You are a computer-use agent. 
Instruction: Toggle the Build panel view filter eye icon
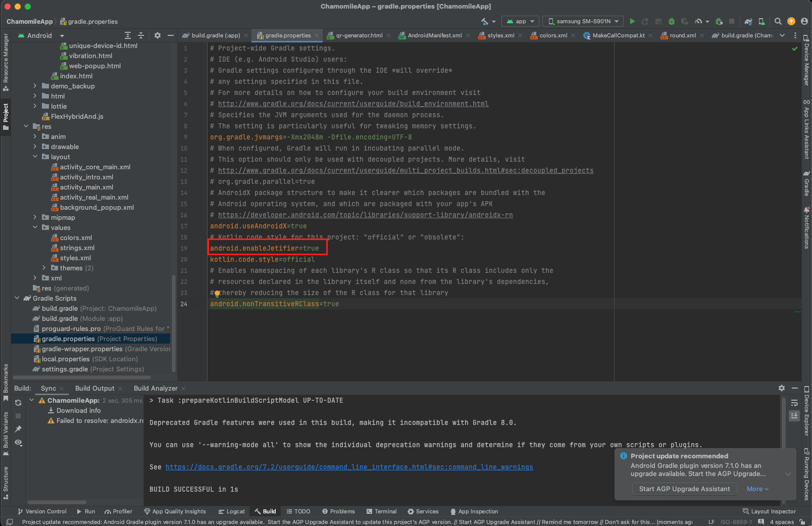(x=18, y=442)
